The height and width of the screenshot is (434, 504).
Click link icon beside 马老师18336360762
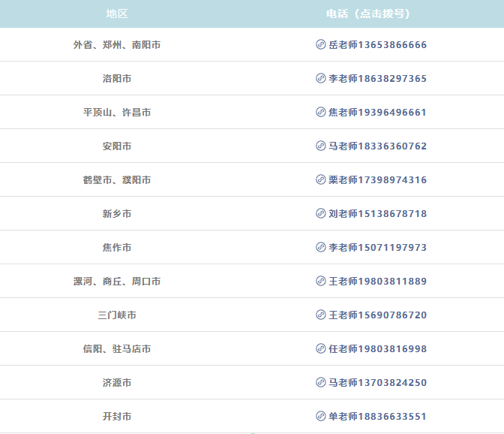click(x=320, y=146)
